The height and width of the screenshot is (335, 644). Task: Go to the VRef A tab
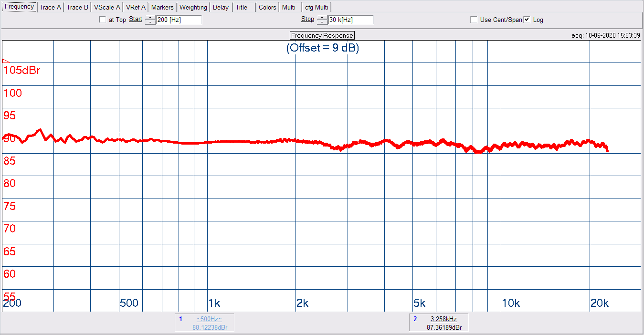tap(136, 7)
